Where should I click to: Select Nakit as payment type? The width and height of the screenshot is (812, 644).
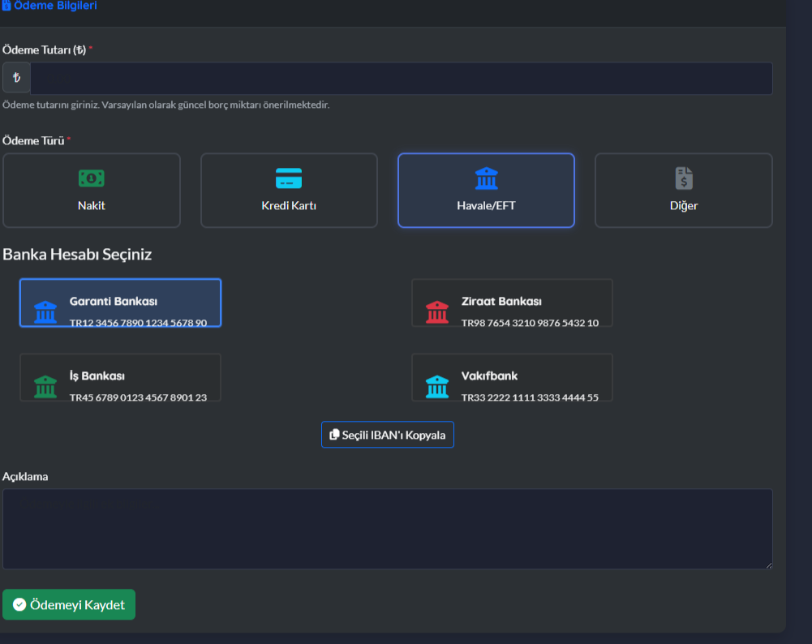(92, 205)
